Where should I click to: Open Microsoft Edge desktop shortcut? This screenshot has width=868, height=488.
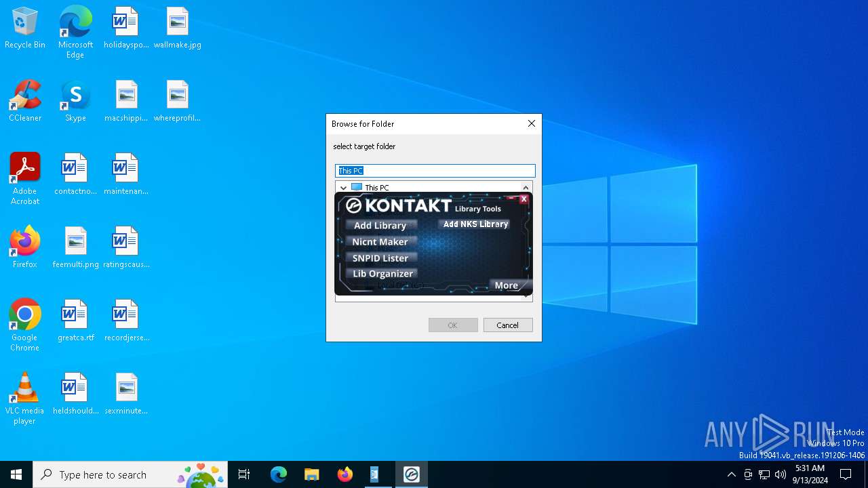(x=75, y=33)
